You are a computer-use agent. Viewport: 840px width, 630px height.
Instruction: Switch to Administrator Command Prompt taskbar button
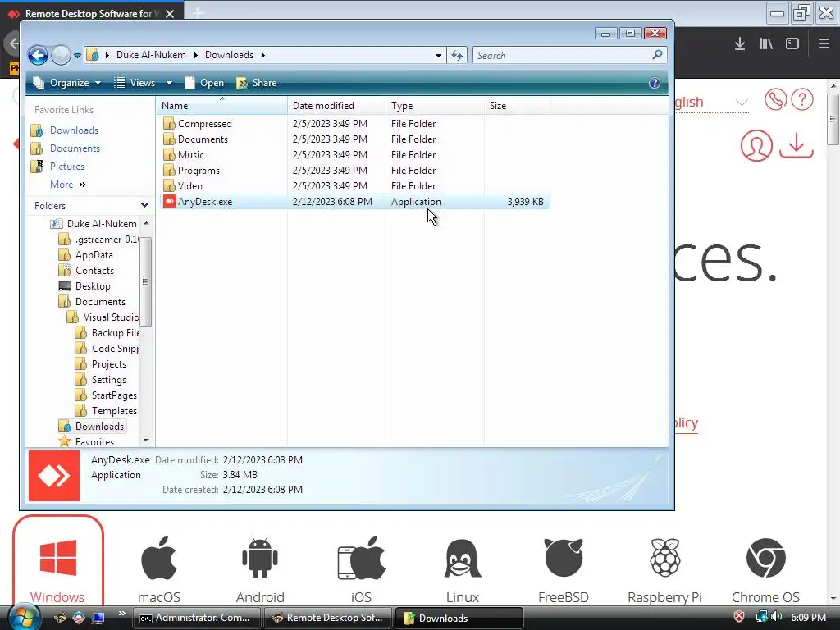[x=196, y=618]
